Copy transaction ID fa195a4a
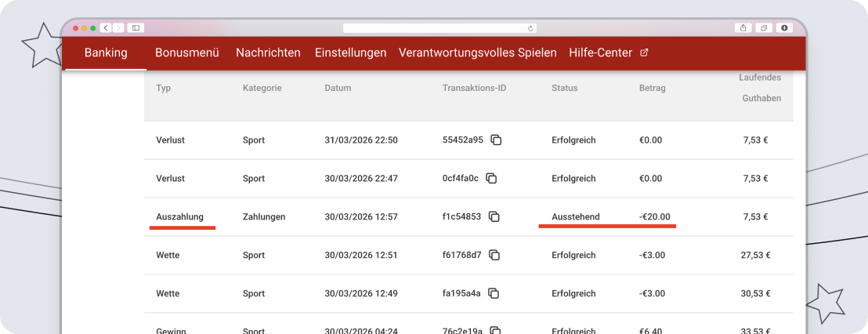Viewport: 868px width, 334px height. tap(494, 293)
